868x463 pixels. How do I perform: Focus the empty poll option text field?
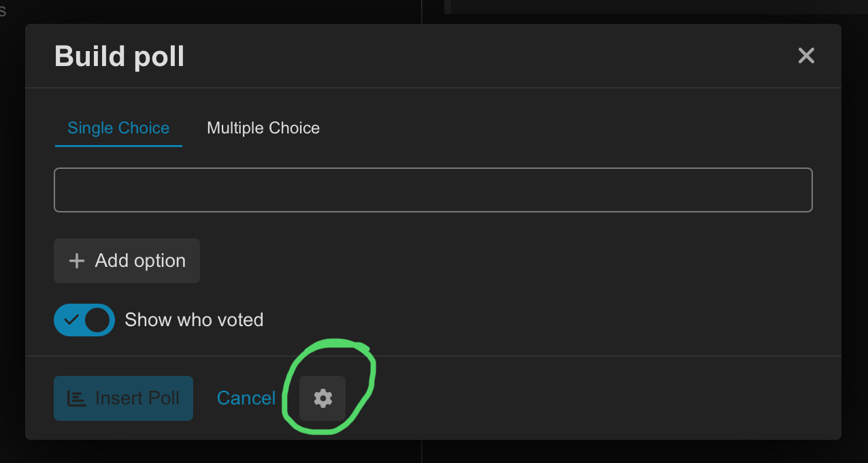pyautogui.click(x=433, y=190)
